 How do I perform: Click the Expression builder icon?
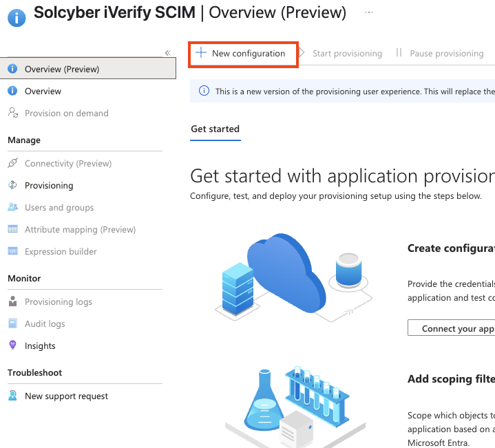tap(12, 252)
